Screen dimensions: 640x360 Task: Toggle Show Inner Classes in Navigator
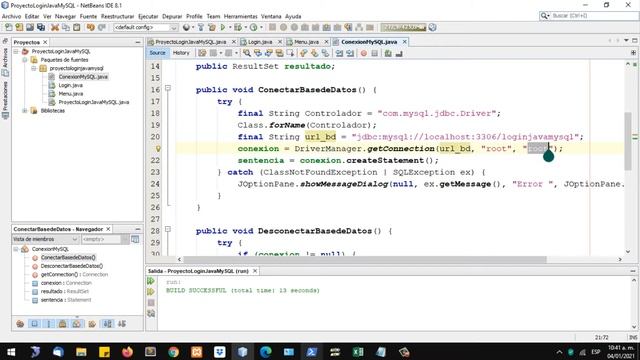coord(76,324)
